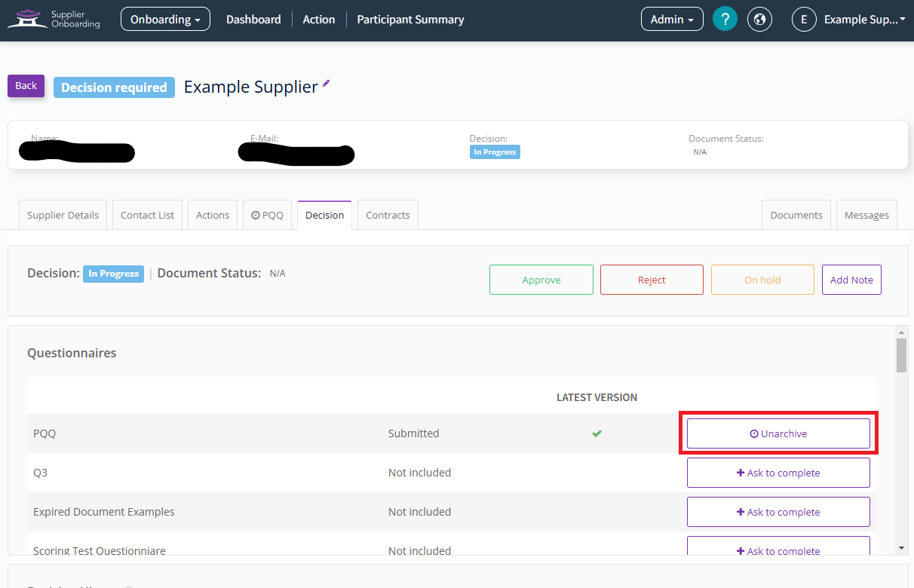Select the Decision tab
914x588 pixels.
tap(324, 215)
